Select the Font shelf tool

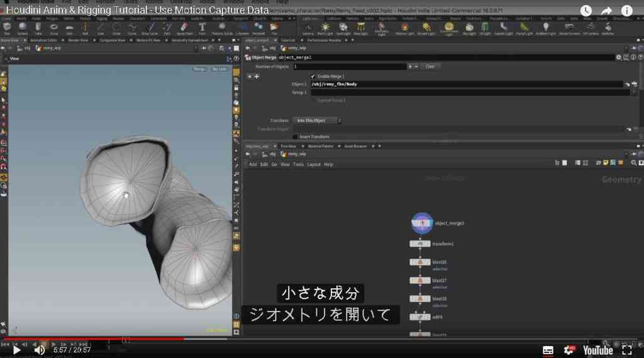[x=202, y=28]
